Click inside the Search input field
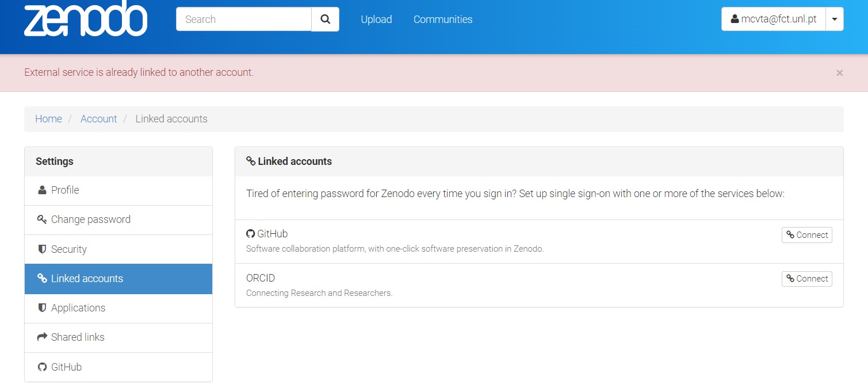The image size is (868, 389). (243, 19)
